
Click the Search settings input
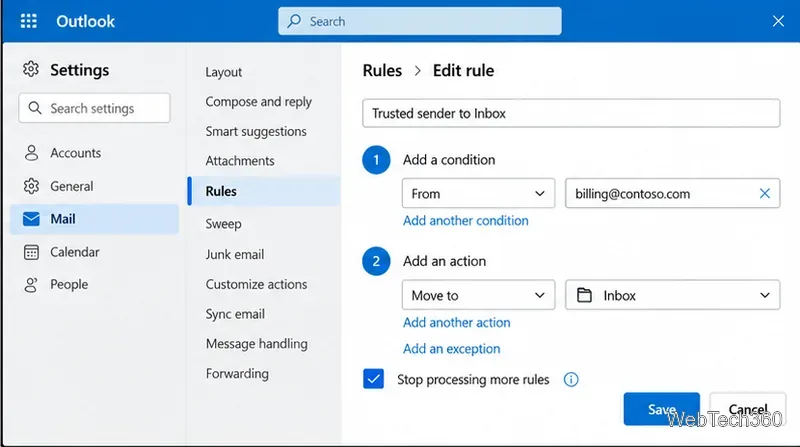tap(94, 108)
